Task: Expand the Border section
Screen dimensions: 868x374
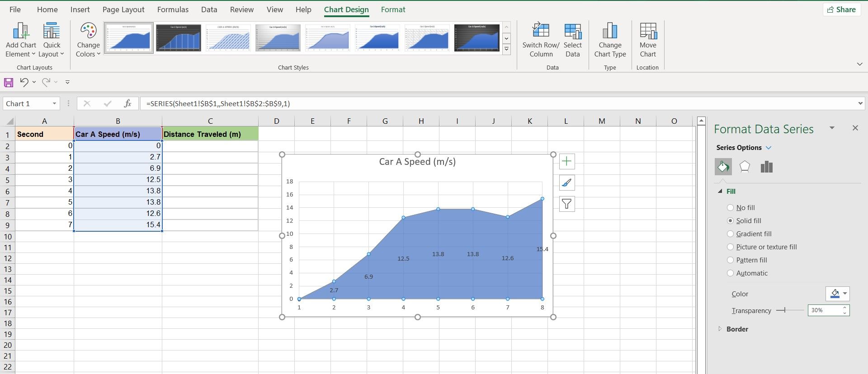Action: (x=720, y=329)
